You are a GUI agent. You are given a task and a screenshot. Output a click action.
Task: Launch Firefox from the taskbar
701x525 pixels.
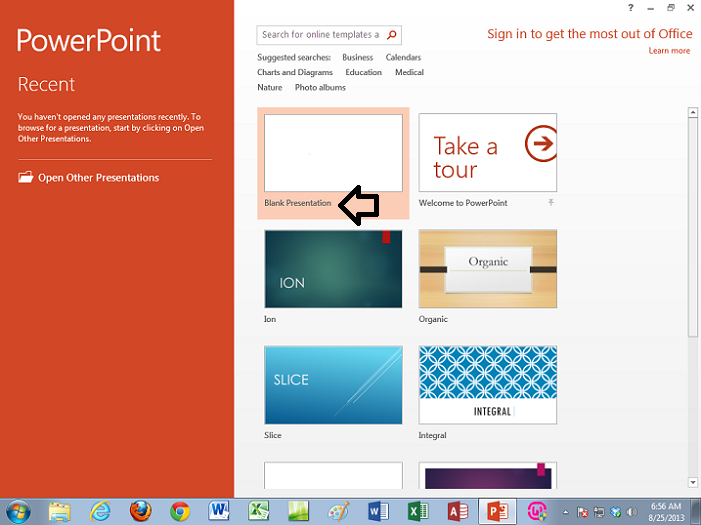coord(140,512)
